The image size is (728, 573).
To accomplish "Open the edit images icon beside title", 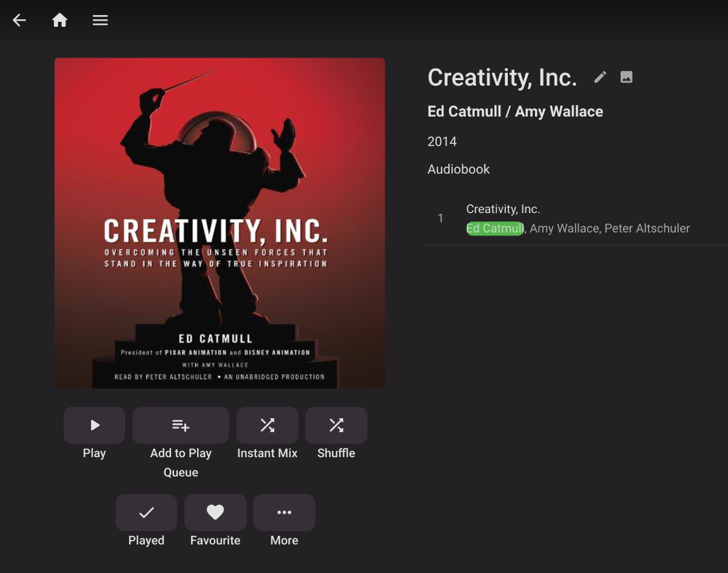I will tap(627, 77).
